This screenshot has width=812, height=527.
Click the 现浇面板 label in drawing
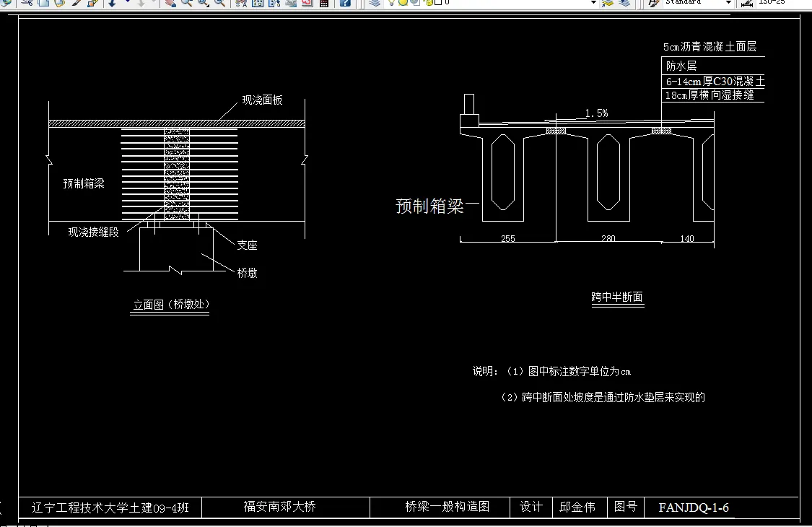point(262,100)
